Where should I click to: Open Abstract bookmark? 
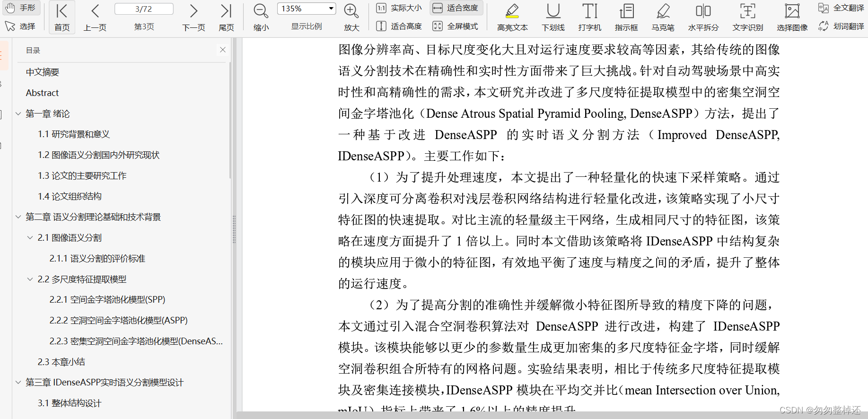42,93
